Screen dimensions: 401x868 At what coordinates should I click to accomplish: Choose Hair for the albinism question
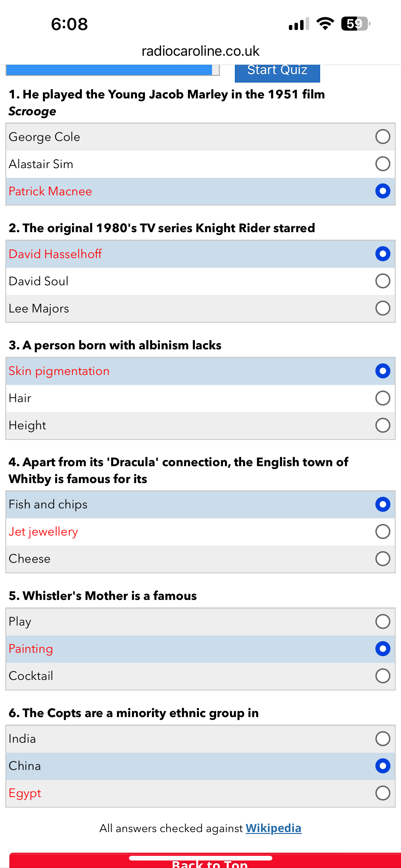(x=383, y=398)
